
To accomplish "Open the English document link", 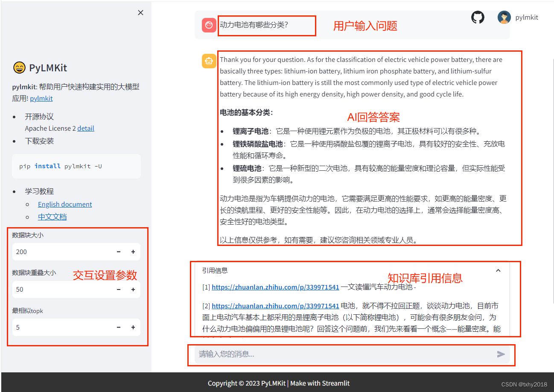I will [65, 204].
